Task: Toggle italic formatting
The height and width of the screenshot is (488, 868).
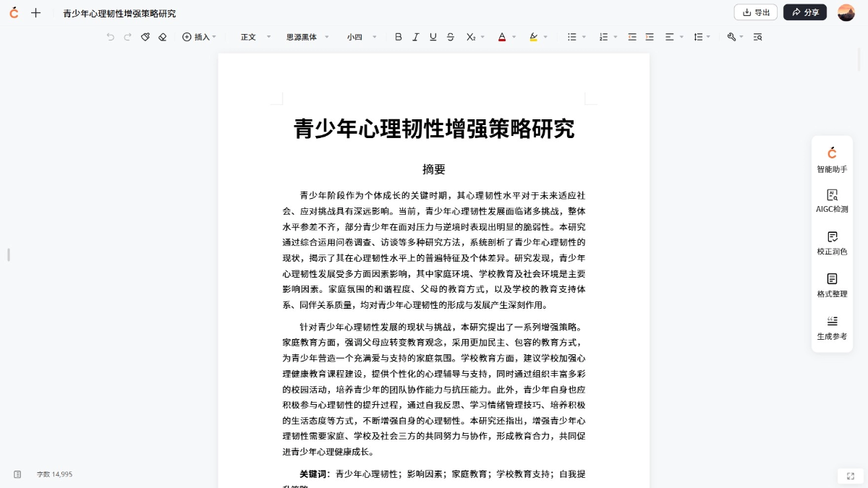Action: coord(415,36)
